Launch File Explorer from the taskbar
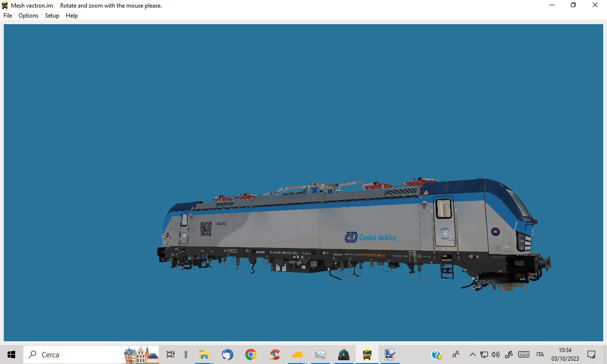Viewport: 607px width, 364px height. 204,355
